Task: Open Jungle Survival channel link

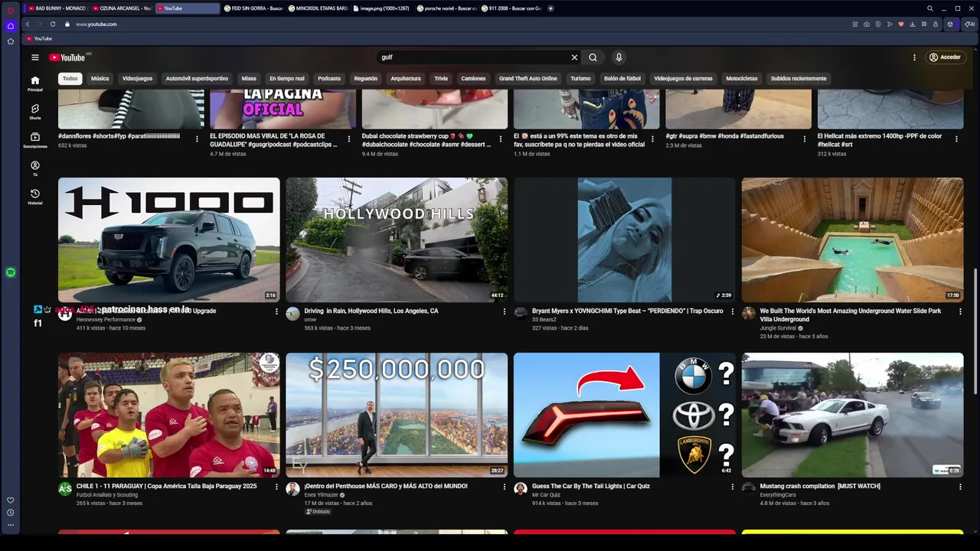Action: 778,328
